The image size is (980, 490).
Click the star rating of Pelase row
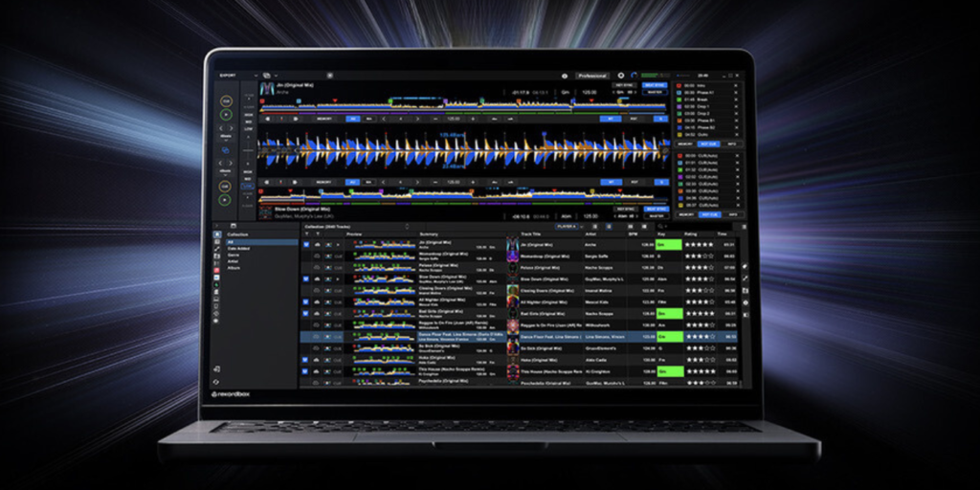coord(700,268)
